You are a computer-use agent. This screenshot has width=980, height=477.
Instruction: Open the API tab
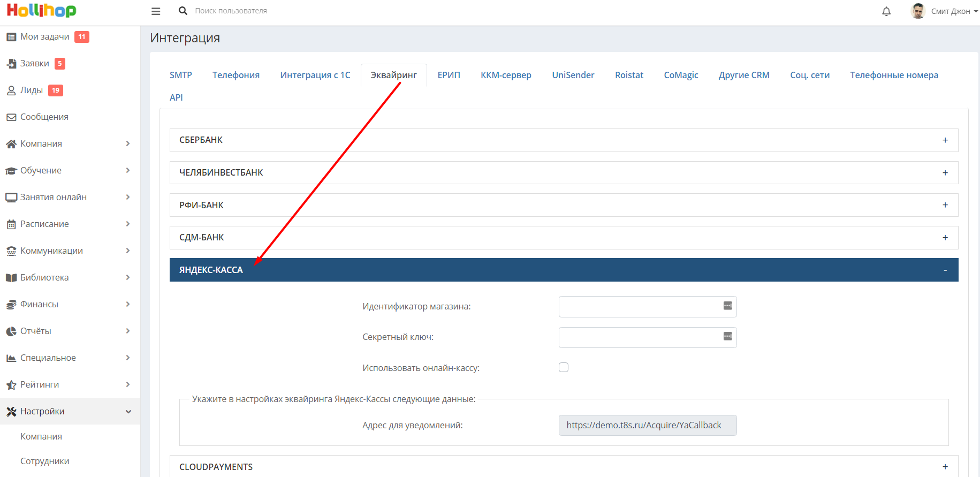coord(176,97)
